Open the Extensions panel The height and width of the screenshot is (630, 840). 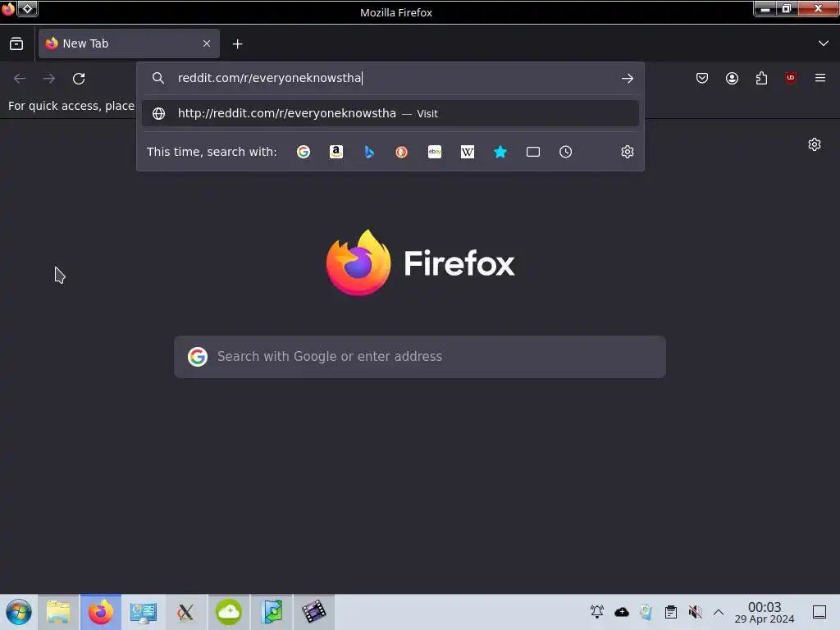[x=761, y=78]
